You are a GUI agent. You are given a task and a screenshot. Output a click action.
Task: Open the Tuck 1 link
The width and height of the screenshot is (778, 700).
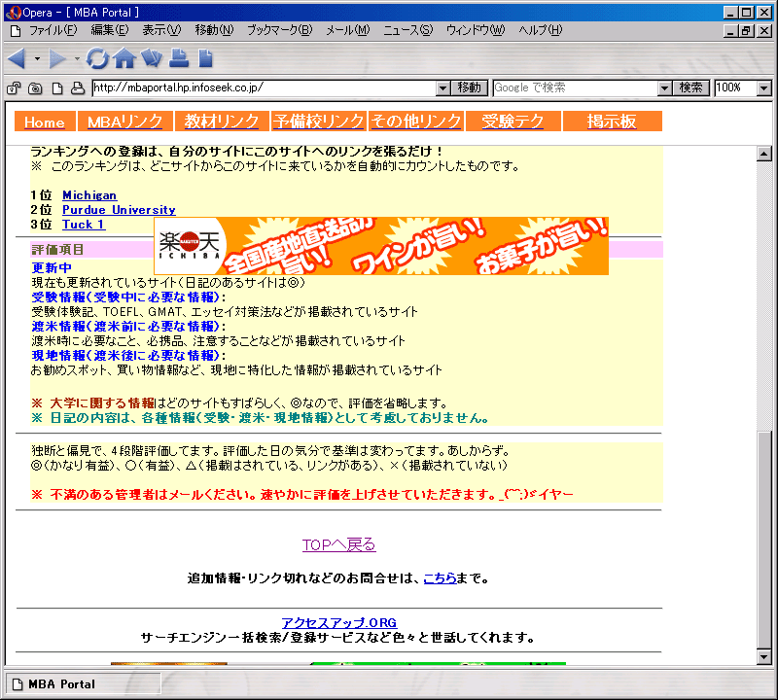coord(84,225)
